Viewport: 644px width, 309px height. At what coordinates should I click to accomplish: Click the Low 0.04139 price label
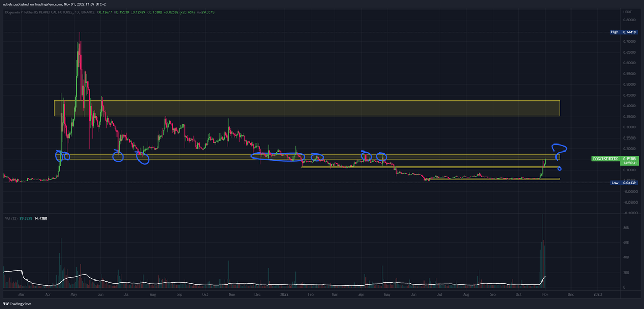pyautogui.click(x=624, y=183)
